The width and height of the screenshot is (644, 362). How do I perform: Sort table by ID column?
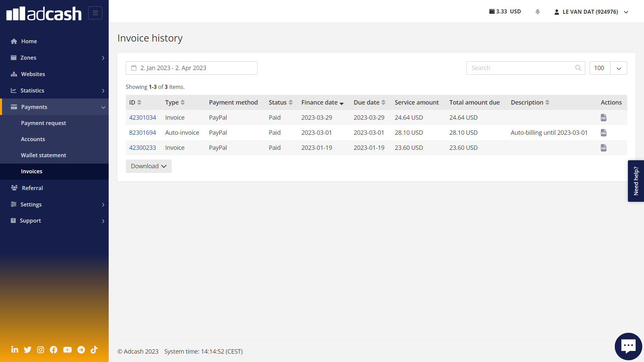(135, 103)
